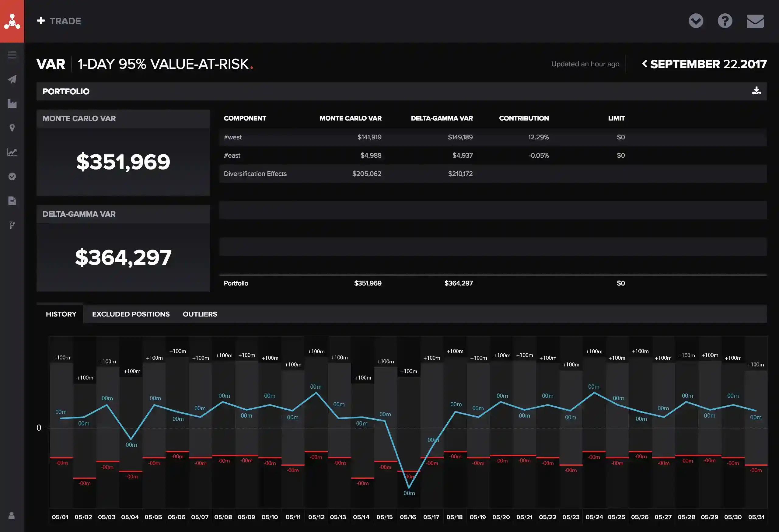Screen dimensions: 779x532
Task: Click the $149,189 Delta-Gamma value
Action: point(460,137)
